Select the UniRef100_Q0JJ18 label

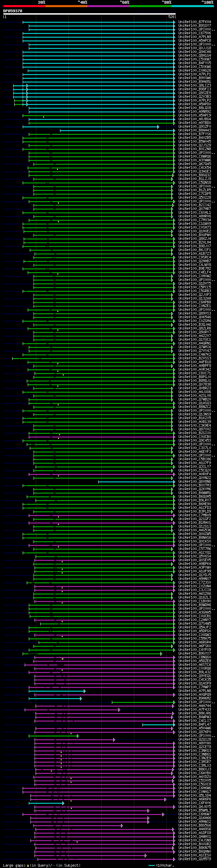[195, 48]
